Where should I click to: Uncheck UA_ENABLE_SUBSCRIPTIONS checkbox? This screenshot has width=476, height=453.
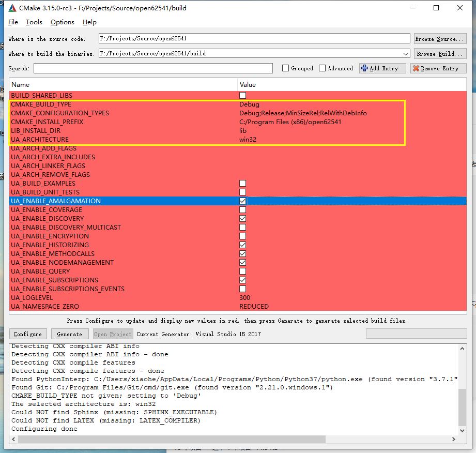(242, 280)
